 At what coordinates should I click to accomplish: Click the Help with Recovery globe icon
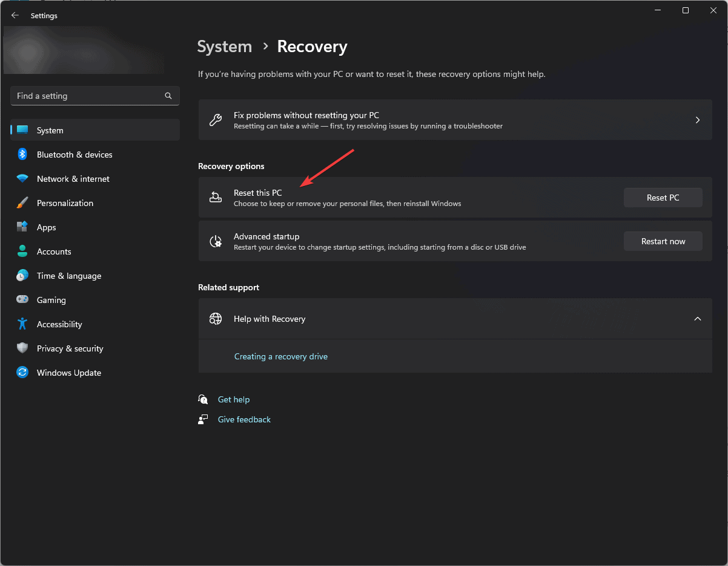coord(216,318)
